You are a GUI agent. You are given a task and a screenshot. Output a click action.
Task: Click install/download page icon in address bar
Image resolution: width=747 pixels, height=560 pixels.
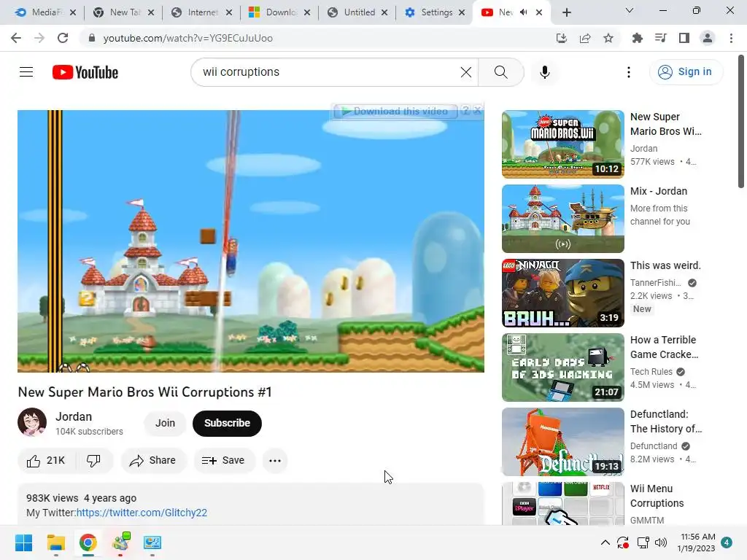point(561,38)
